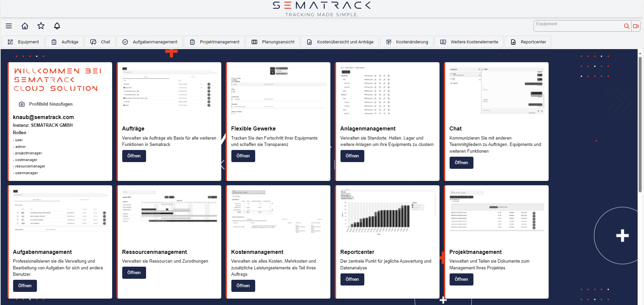Go to the home page icon
This screenshot has height=305, width=644.
coord(25,26)
